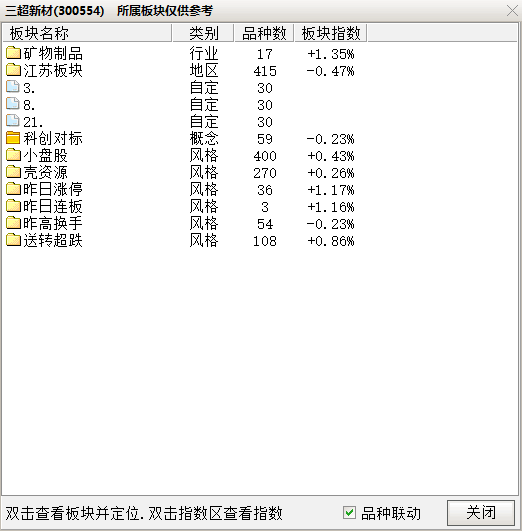
Task: Click the document icon beside 3.
Action: tap(13, 87)
